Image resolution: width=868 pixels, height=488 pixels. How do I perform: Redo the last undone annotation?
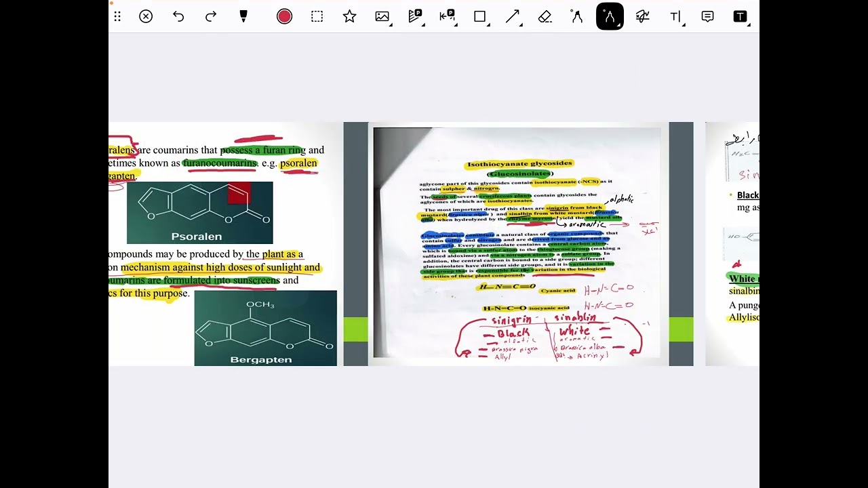(x=211, y=16)
